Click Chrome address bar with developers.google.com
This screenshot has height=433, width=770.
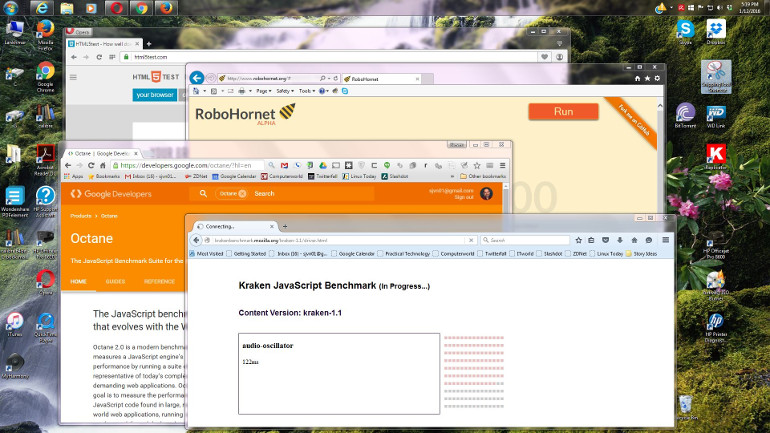(189, 165)
